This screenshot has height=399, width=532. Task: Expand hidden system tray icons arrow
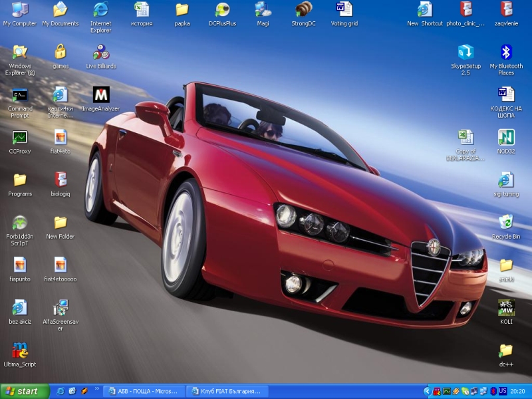(427, 391)
